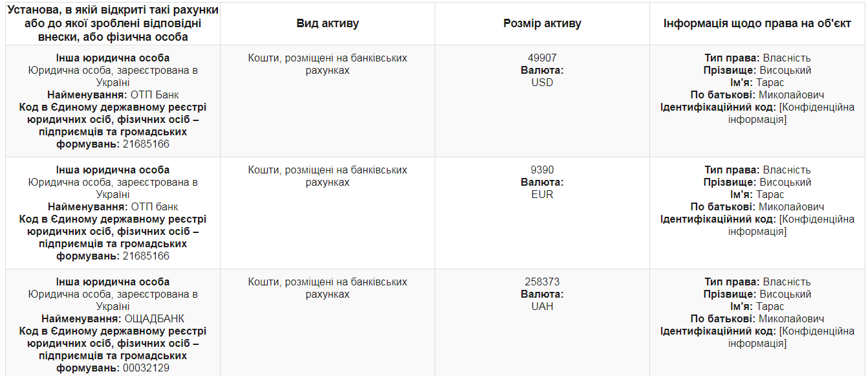Click the "Вид активу" column header

click(x=327, y=24)
